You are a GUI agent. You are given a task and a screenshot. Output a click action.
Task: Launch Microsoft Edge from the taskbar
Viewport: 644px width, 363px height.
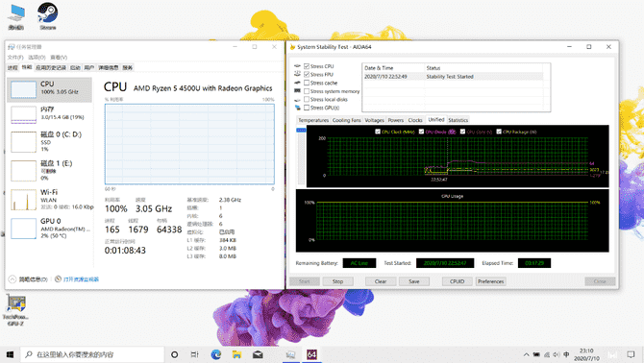click(x=216, y=354)
